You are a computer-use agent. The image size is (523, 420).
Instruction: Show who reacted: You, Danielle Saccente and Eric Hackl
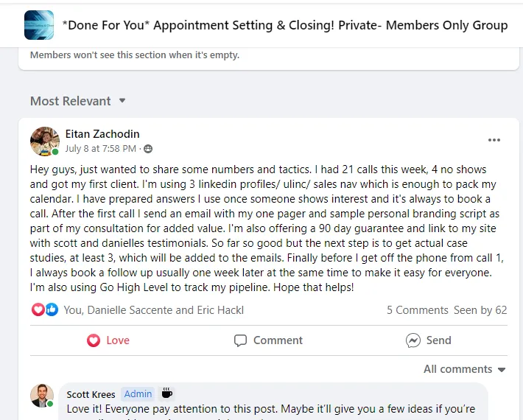click(153, 310)
